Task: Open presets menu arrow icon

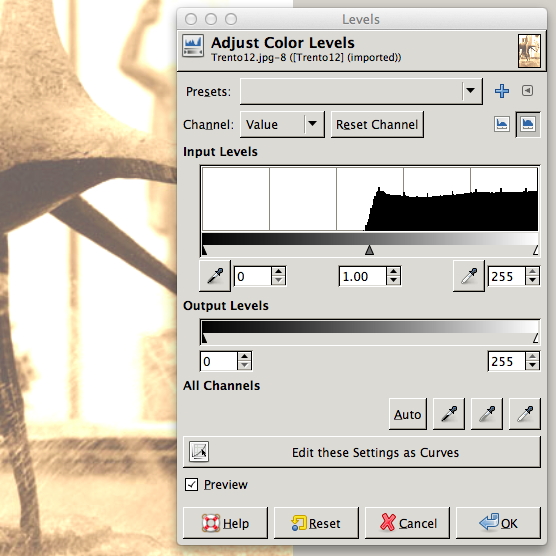Action: pos(527,91)
